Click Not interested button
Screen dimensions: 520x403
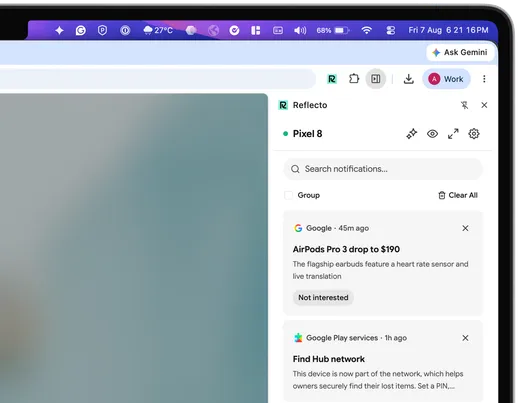click(x=323, y=298)
